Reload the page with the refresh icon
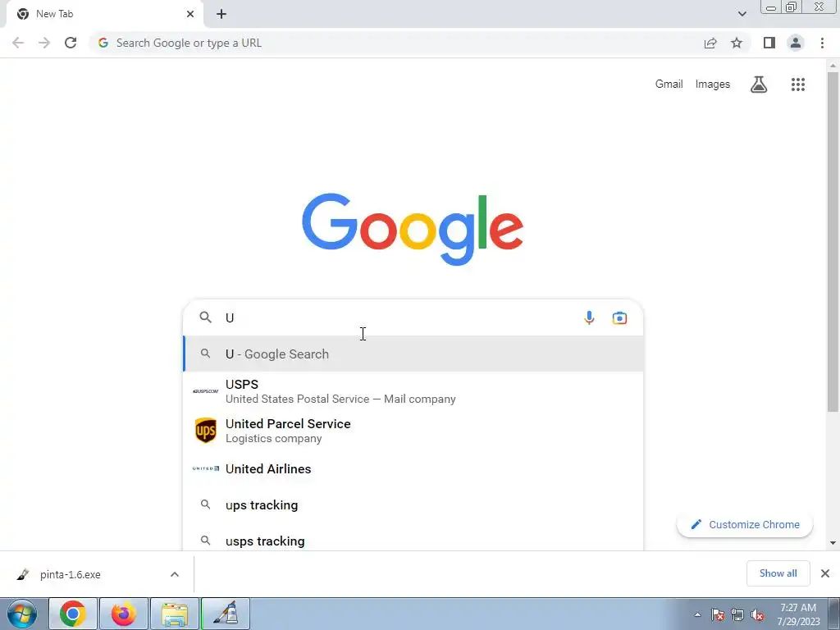 (x=71, y=43)
